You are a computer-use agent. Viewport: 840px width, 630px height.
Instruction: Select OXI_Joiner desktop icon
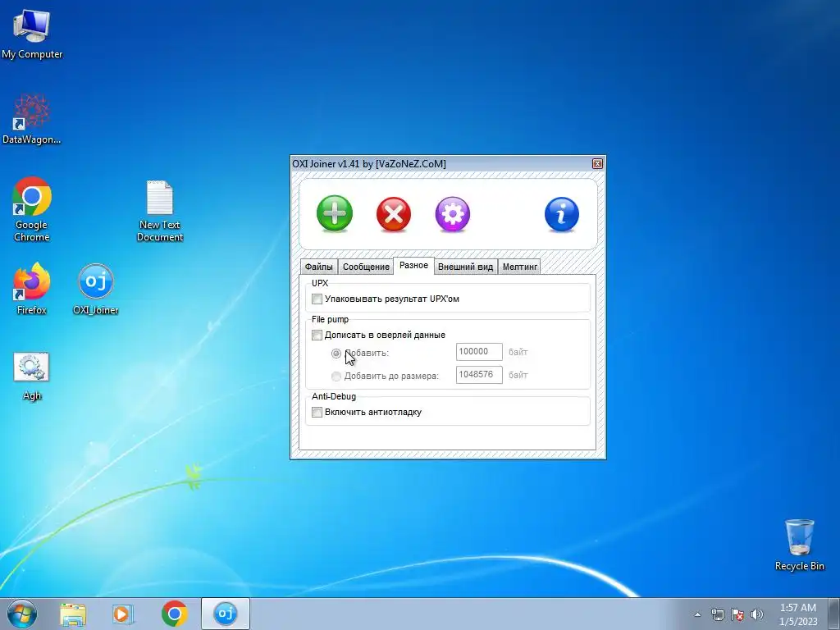coord(96,290)
